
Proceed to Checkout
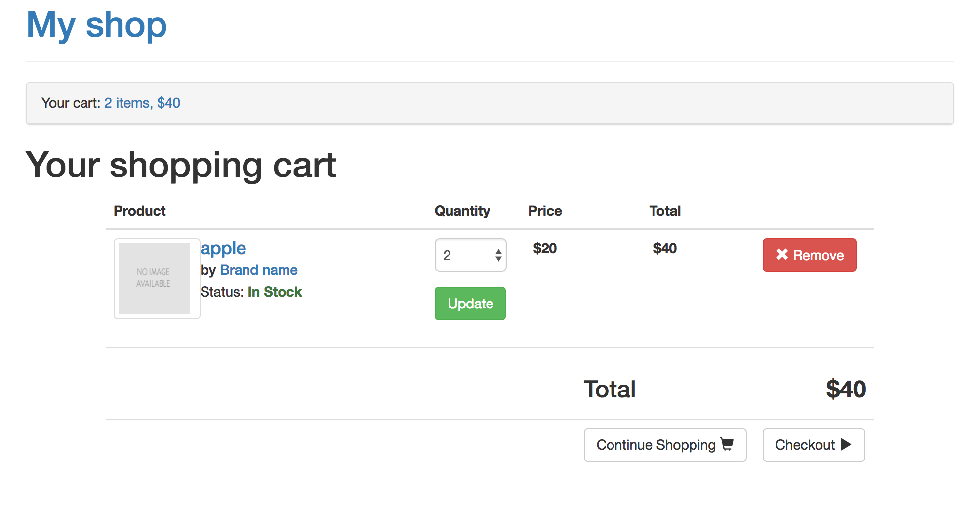(x=813, y=445)
